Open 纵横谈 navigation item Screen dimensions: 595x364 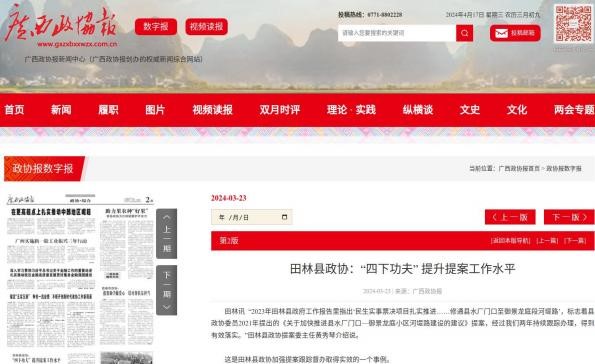[x=418, y=110]
